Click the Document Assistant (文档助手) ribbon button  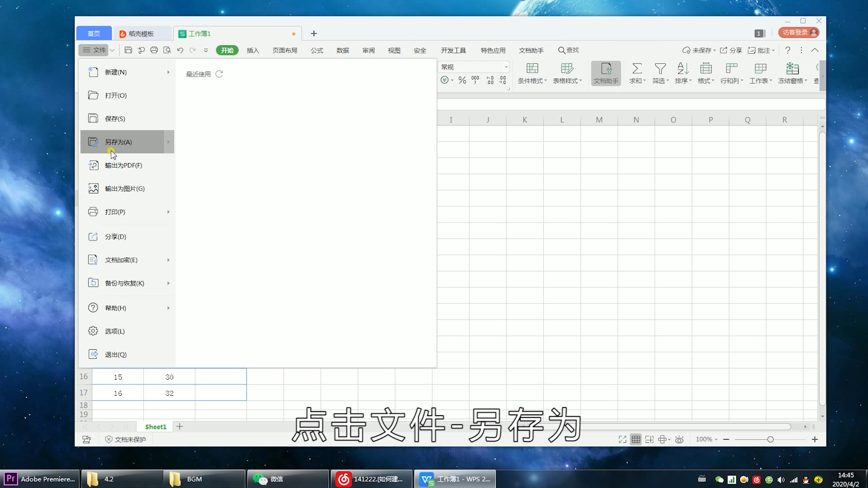coord(606,73)
